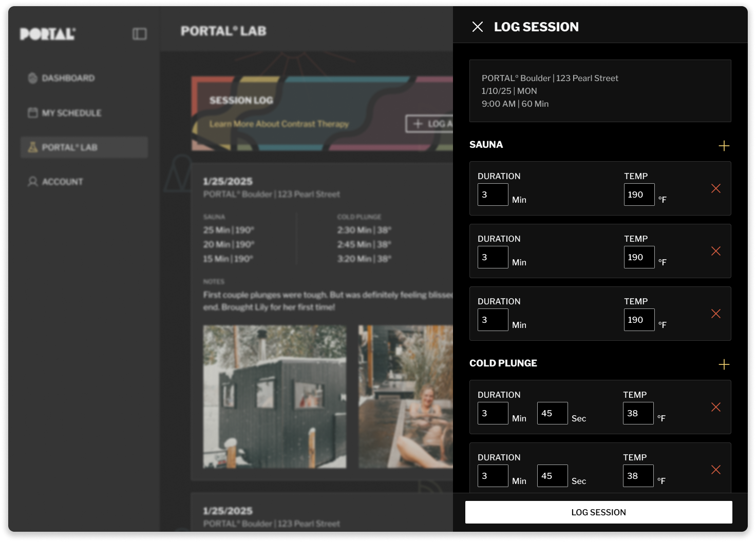Close the Log Session panel

478,27
